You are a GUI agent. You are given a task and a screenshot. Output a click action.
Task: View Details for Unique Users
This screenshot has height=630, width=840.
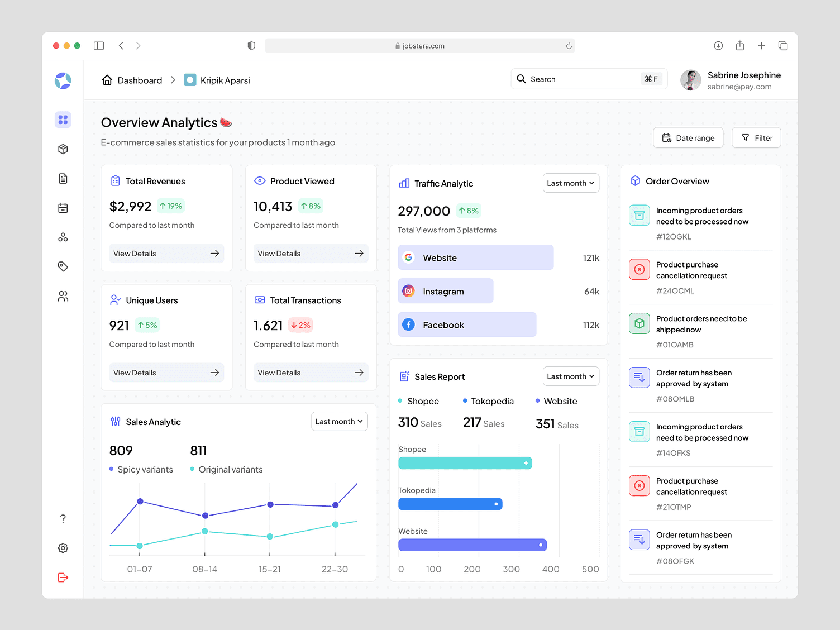pos(166,373)
